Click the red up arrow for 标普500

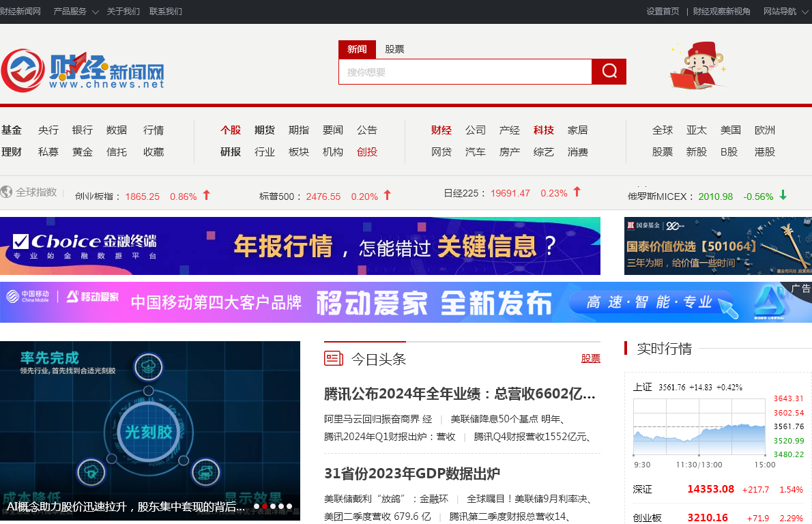[x=388, y=195]
